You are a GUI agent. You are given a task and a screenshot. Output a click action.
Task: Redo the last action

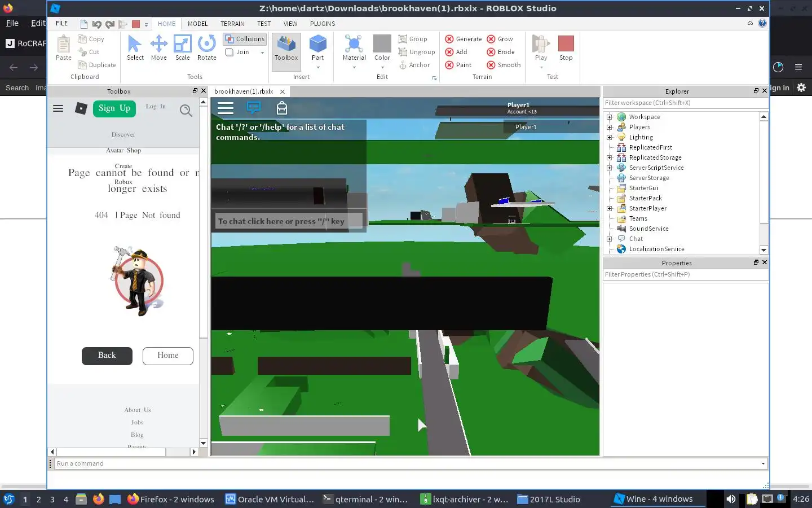pyautogui.click(x=110, y=24)
